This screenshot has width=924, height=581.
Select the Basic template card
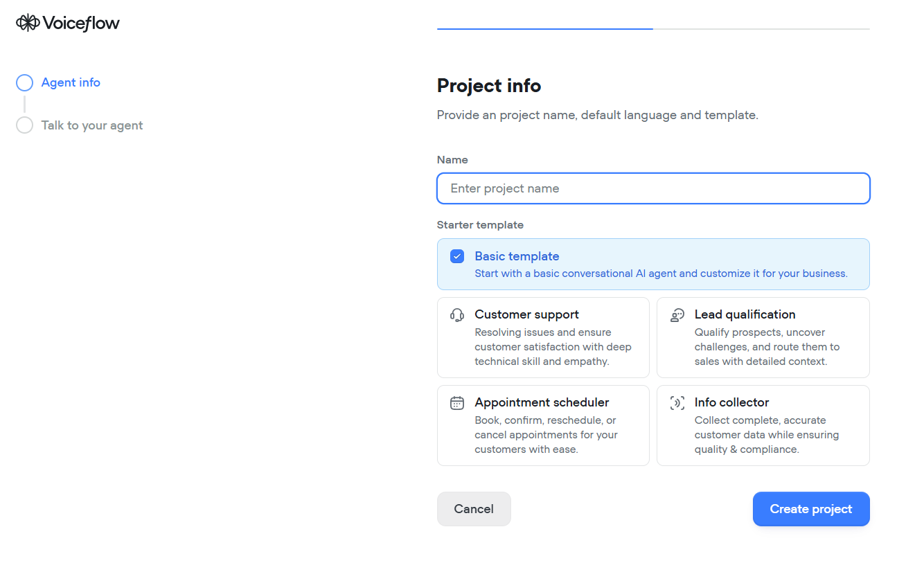653,264
